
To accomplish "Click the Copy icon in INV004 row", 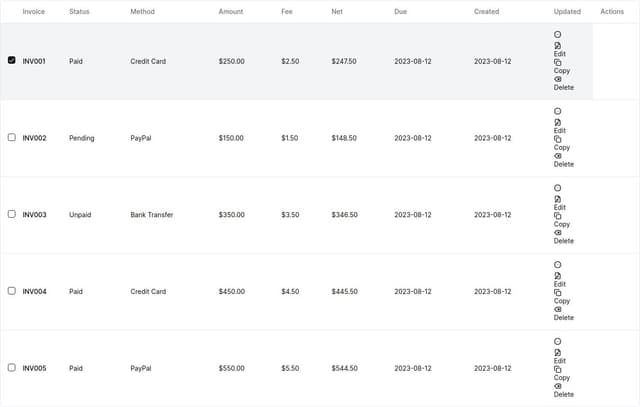I will coord(558,293).
